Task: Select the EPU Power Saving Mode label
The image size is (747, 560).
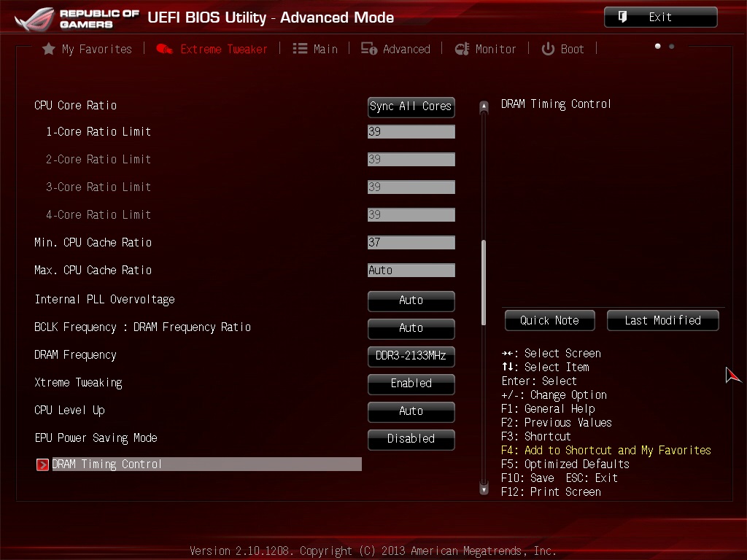Action: (x=96, y=438)
